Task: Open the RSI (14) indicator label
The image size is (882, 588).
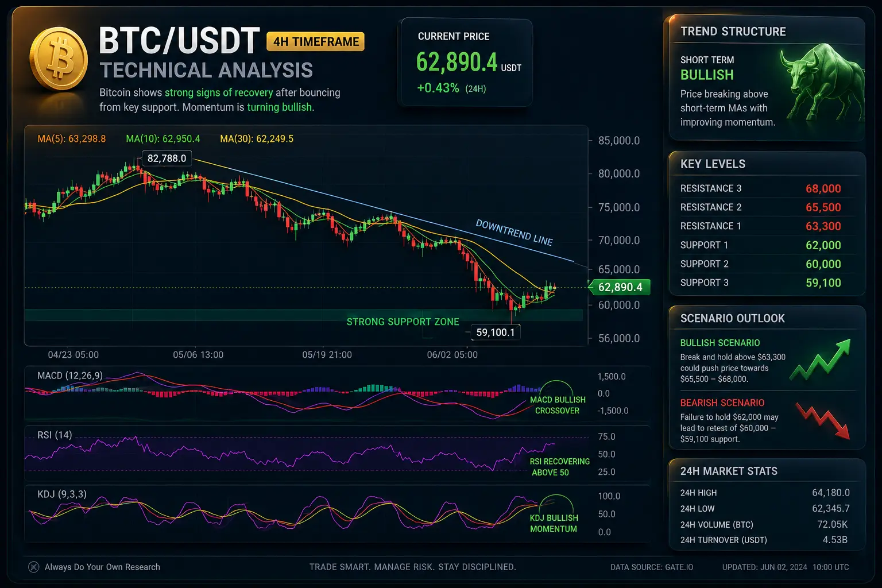Action: (55, 435)
